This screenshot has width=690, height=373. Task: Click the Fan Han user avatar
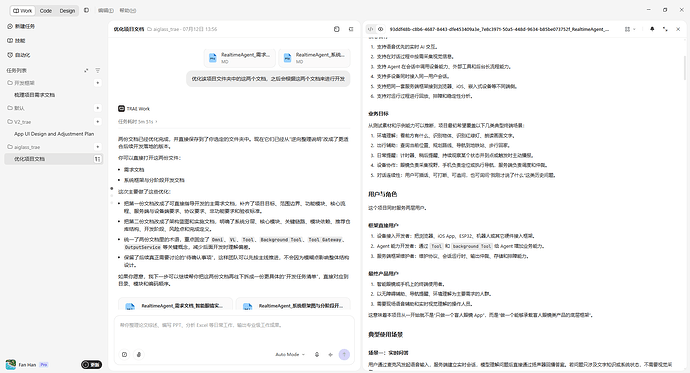tap(11, 364)
